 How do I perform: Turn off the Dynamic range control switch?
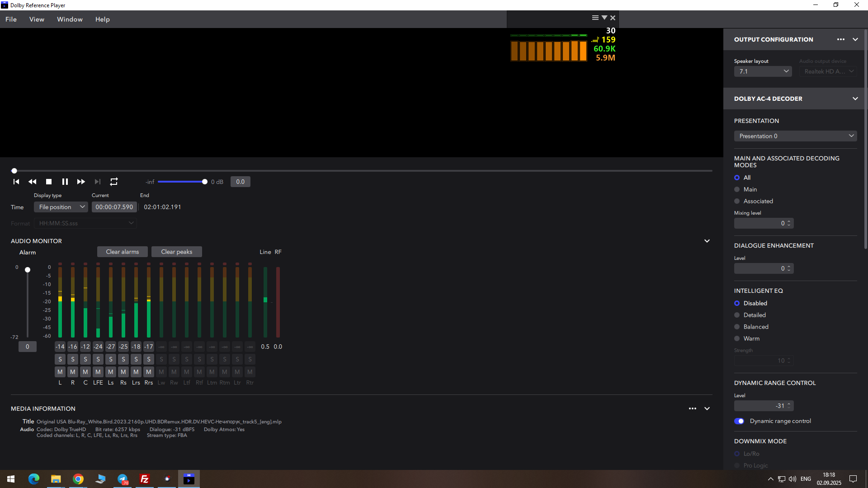coord(739,421)
